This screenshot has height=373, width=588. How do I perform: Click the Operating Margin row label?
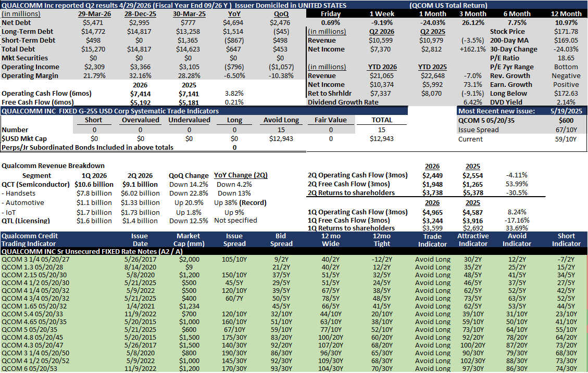30,75
